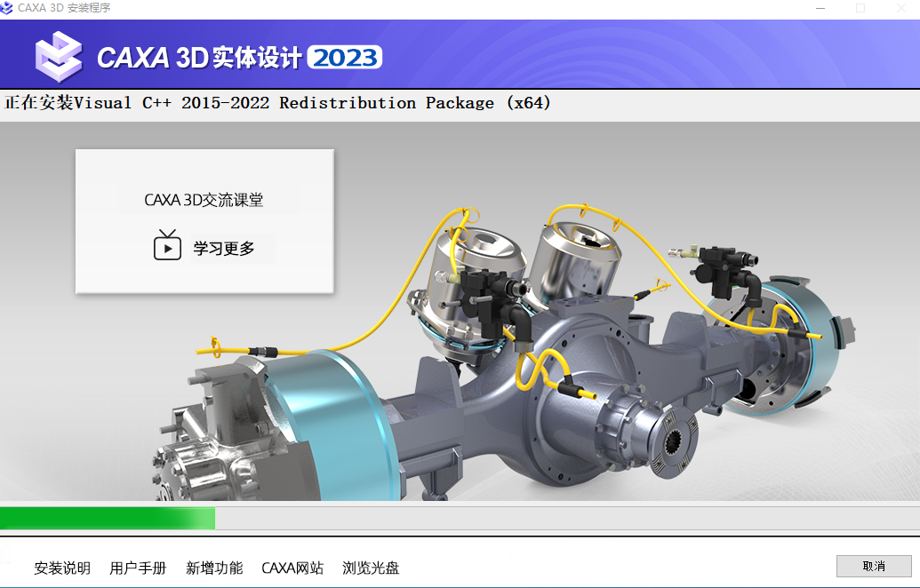The width and height of the screenshot is (920, 588).
Task: Click the CAXA 3D交流课堂 title text
Action: [x=204, y=199]
